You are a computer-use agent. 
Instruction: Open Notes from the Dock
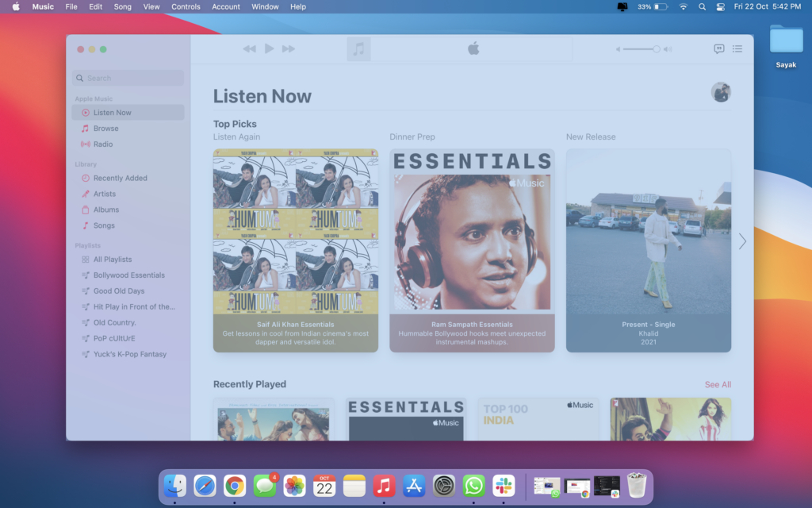click(354, 487)
